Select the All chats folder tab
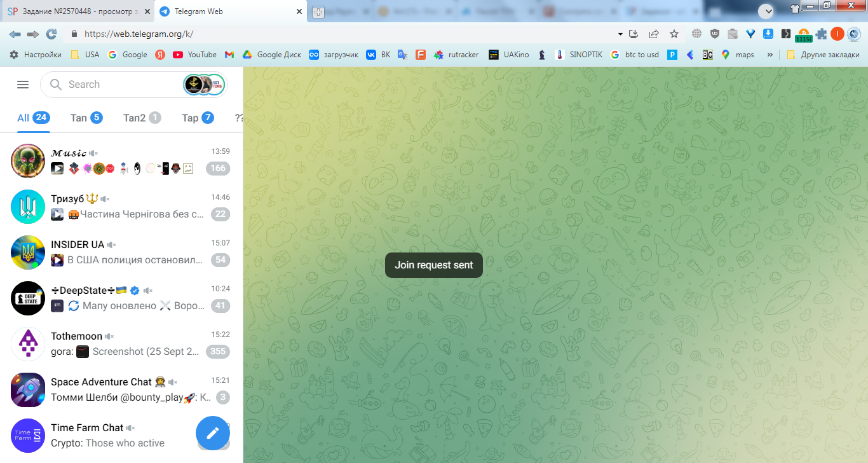The image size is (868, 463). (33, 118)
